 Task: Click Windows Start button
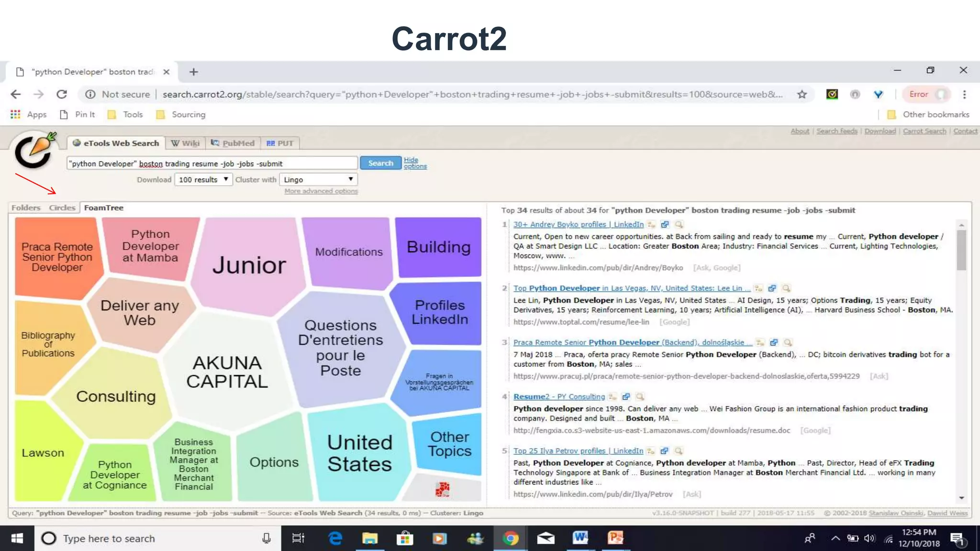coord(17,538)
